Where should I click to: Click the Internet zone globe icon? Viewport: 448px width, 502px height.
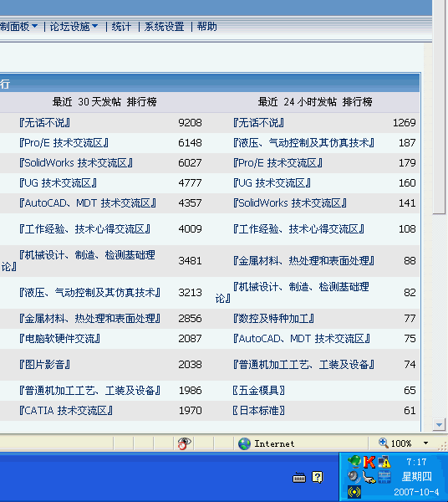(244, 443)
